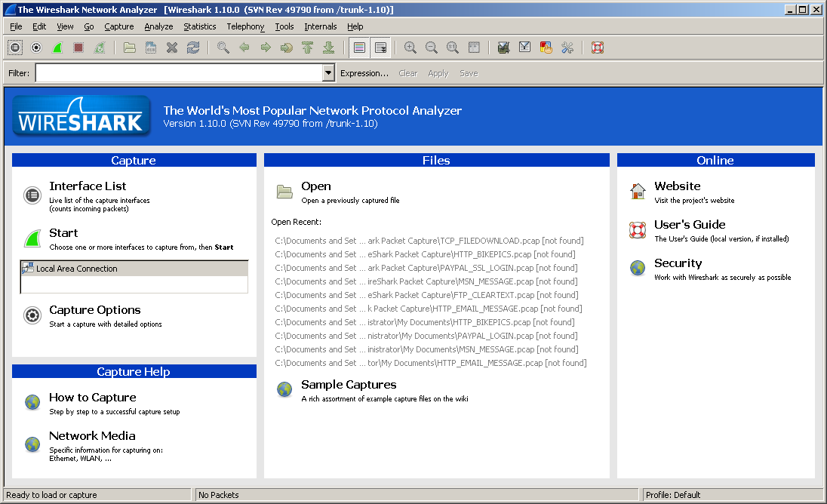827x504 pixels.
Task: Open the View menu
Action: coord(65,26)
